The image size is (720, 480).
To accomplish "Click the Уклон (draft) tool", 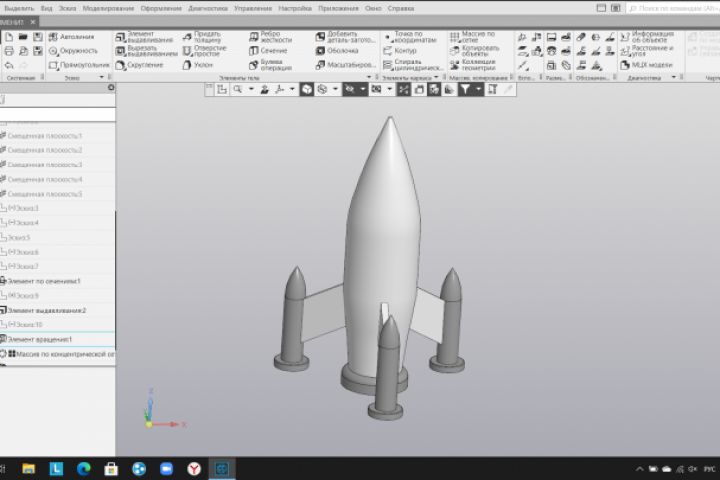I will coord(198,65).
